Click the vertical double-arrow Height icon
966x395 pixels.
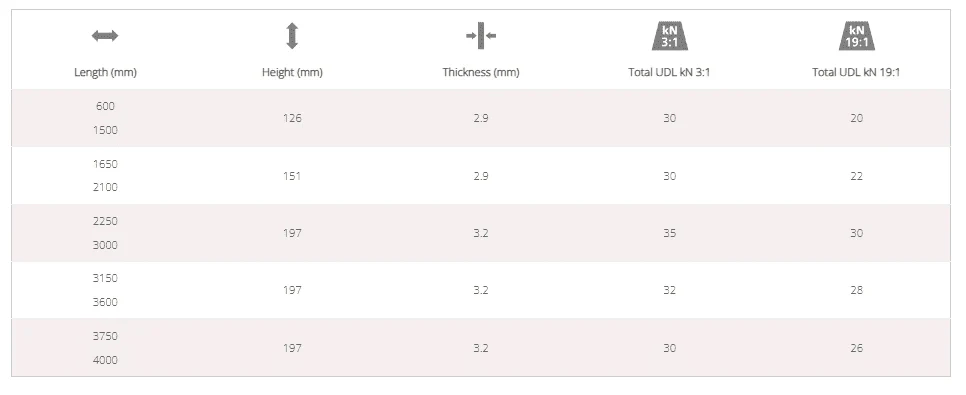[292, 36]
